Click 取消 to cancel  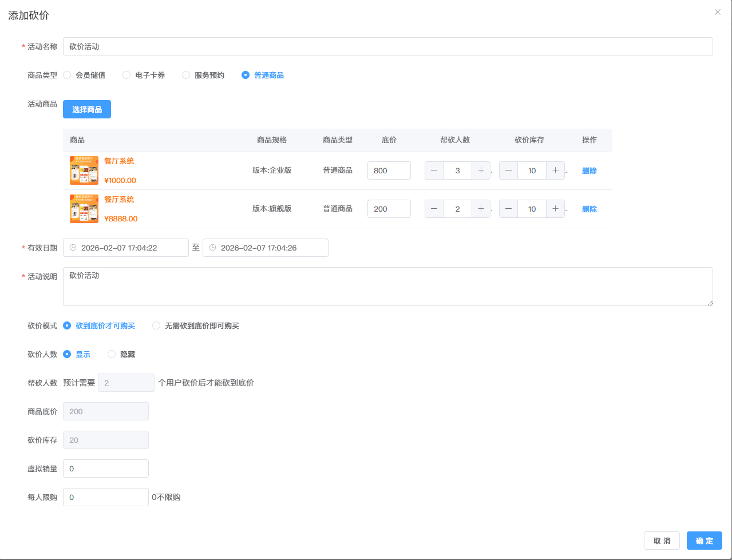[x=662, y=541]
